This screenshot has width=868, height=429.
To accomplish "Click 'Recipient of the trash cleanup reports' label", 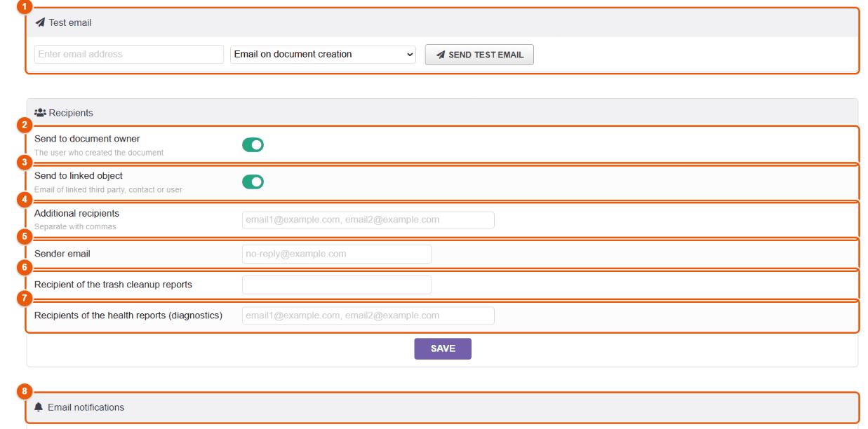I will [113, 285].
